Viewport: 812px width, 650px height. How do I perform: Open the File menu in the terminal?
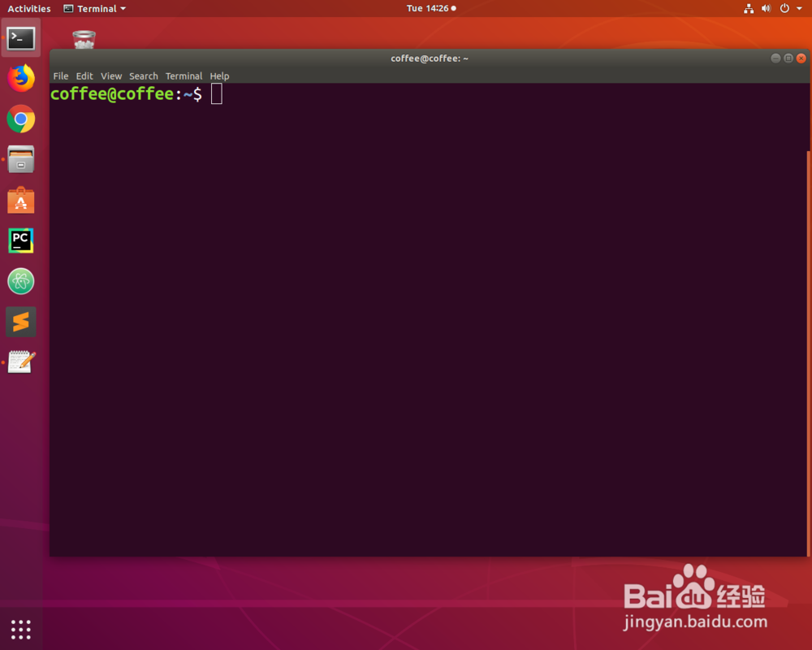click(x=61, y=76)
